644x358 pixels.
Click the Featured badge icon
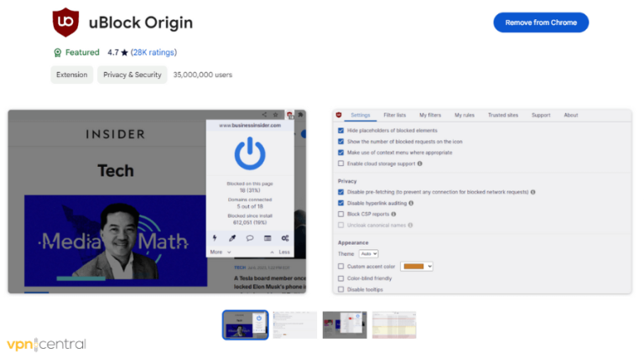coord(58,53)
